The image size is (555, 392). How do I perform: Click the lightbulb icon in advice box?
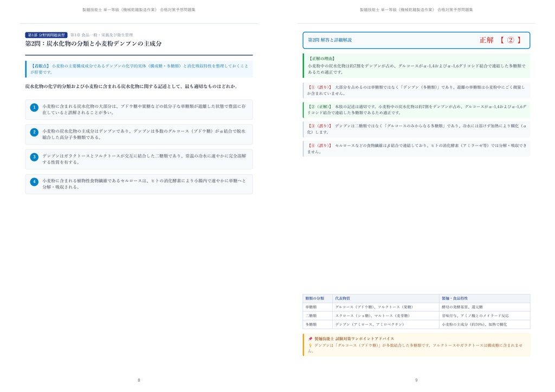(311, 345)
